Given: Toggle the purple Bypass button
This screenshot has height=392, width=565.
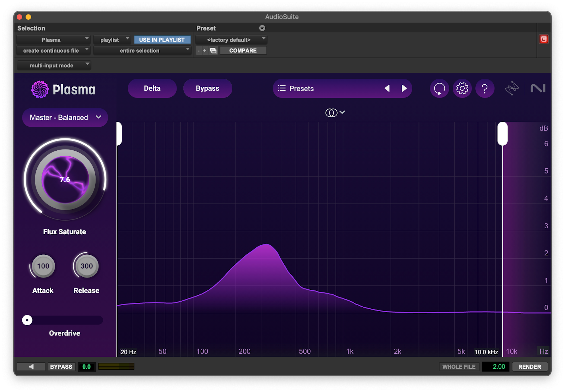Looking at the screenshot, I should point(208,89).
